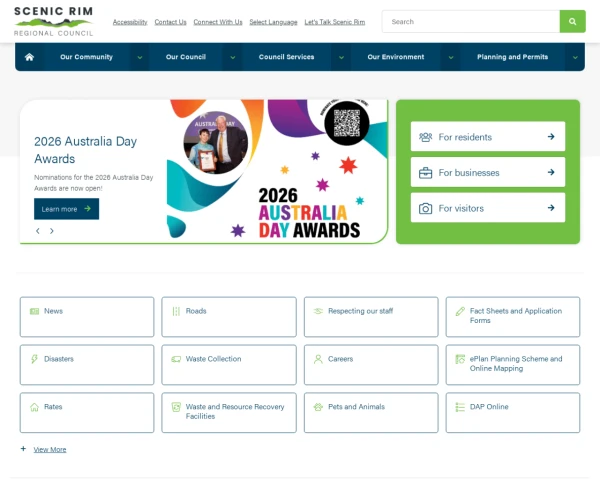Open the Rates tile label
The image size is (600, 480).
(x=53, y=407)
